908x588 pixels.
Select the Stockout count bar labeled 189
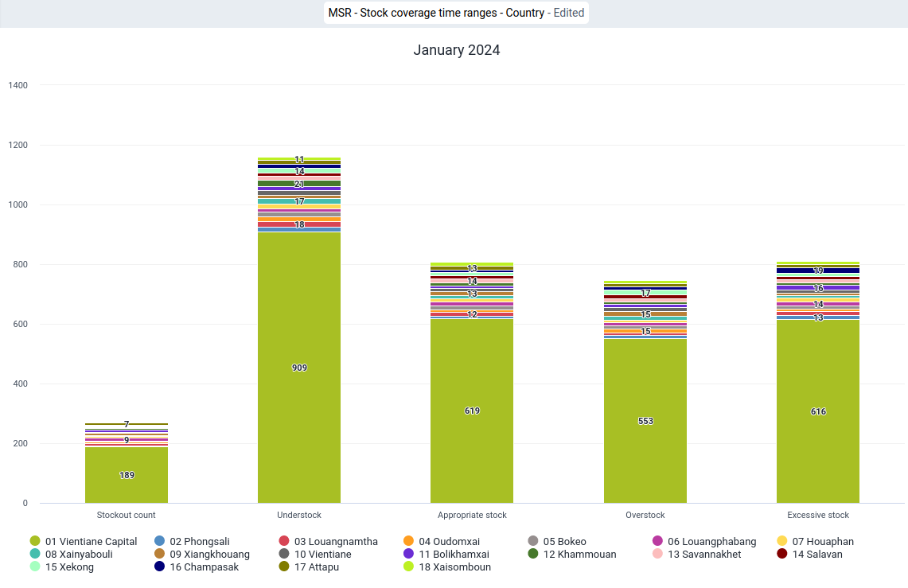[x=127, y=475]
